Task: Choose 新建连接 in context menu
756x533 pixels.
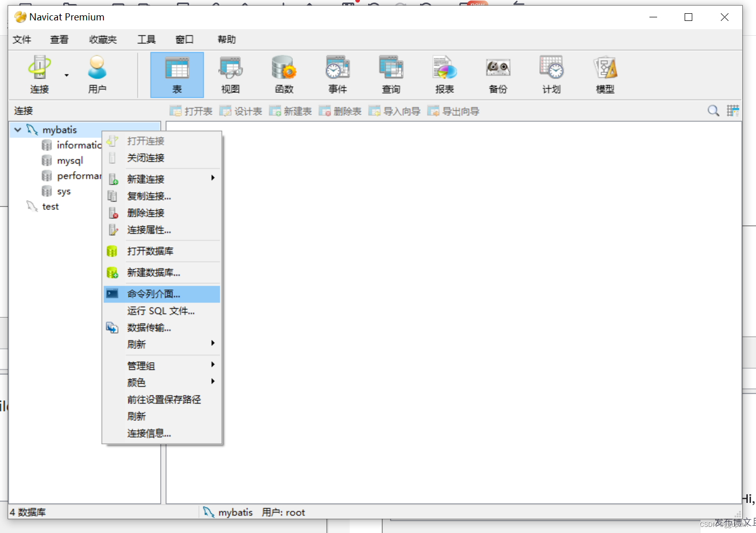Action: click(x=162, y=179)
